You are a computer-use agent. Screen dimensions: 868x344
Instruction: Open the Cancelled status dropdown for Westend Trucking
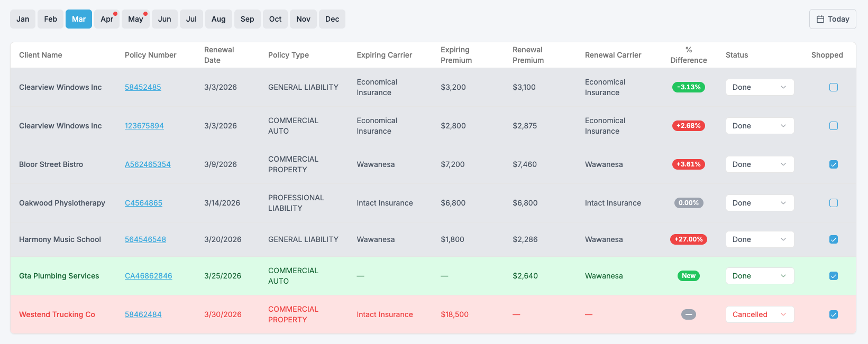point(759,314)
